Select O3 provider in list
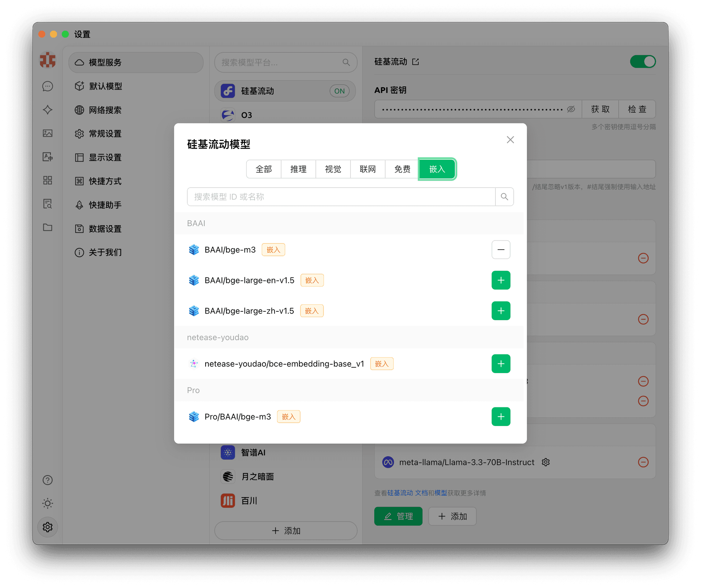The image size is (701, 588). pos(285,115)
